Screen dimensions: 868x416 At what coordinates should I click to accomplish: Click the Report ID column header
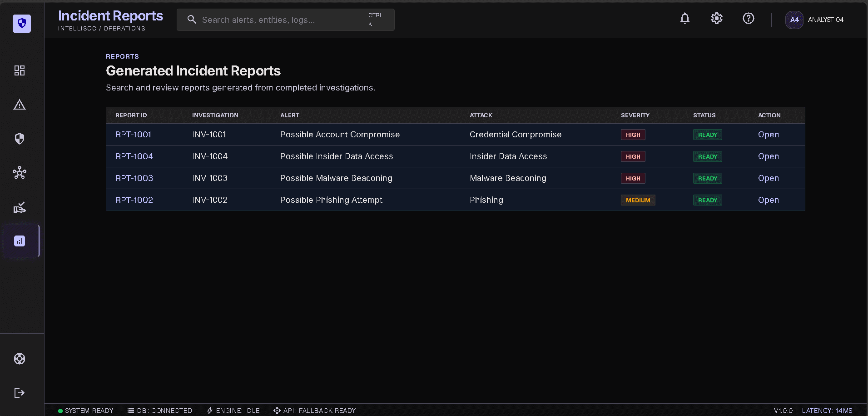[131, 115]
